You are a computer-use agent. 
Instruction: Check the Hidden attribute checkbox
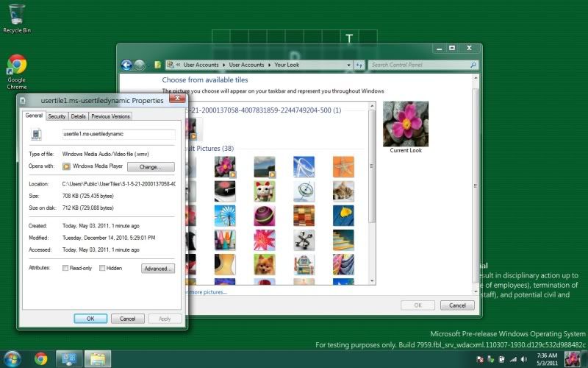coord(102,269)
